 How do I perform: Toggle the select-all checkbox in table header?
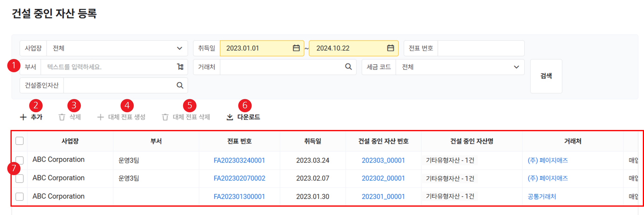[20, 141]
